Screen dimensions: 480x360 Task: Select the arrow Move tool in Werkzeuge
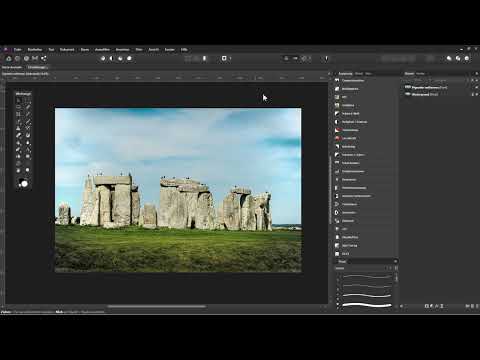click(18, 100)
